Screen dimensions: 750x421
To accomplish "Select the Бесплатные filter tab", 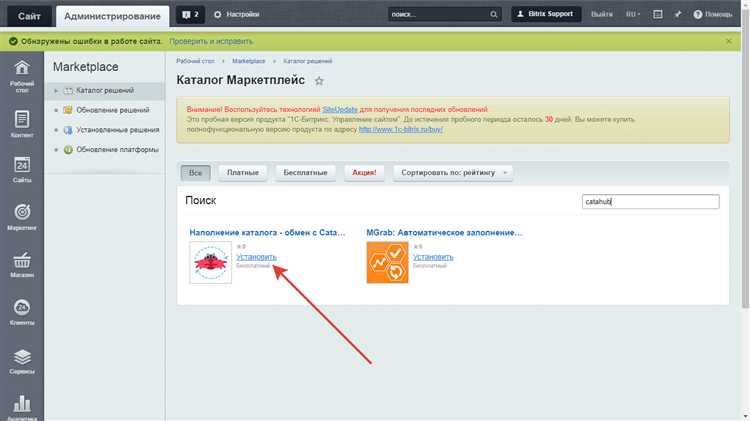I will [305, 173].
